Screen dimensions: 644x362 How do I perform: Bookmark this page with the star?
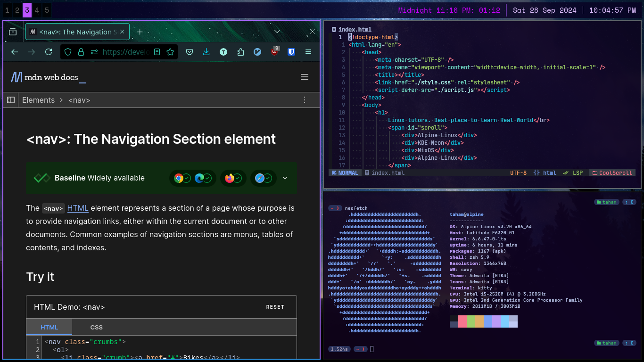170,52
